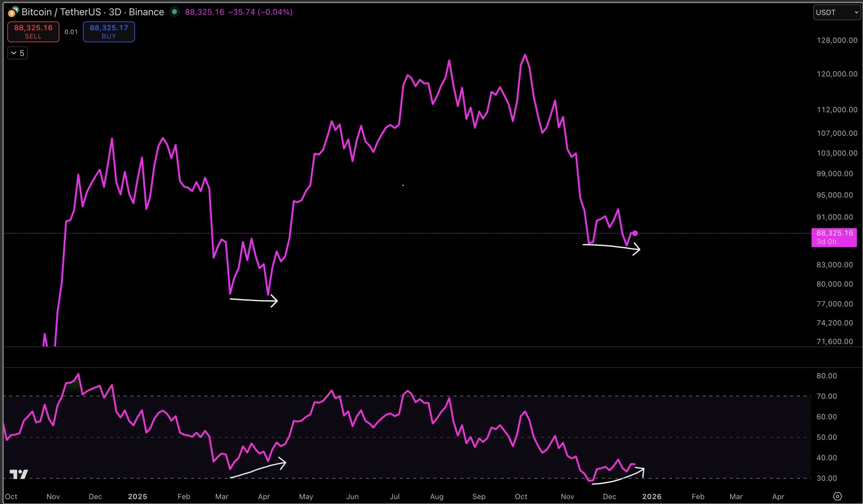Click the 0.01 spread value between Sell and Buy
This screenshot has width=863, height=504.
tap(70, 32)
